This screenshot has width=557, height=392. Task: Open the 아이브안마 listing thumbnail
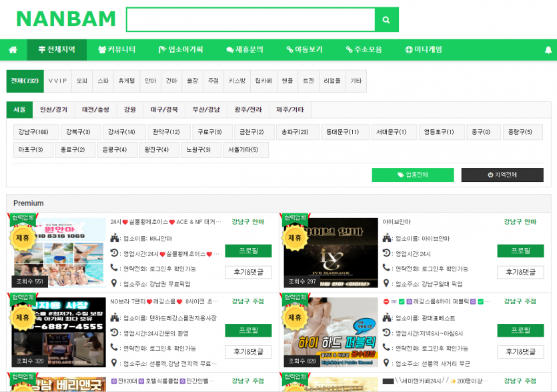click(331, 253)
